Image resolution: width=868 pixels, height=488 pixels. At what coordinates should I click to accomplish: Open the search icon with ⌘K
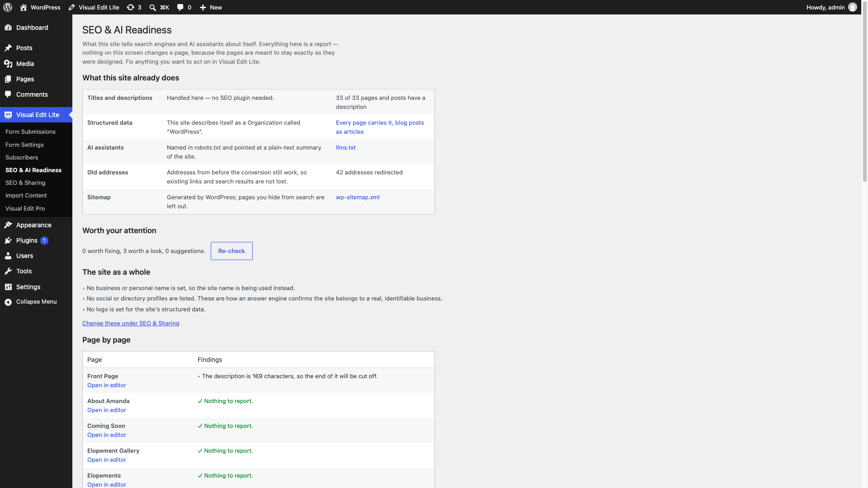tap(153, 7)
